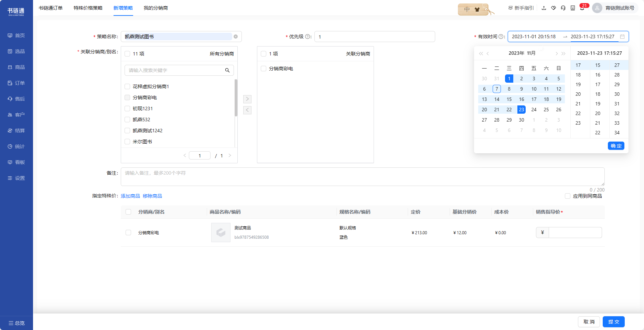The width and height of the screenshot is (644, 330).
Task: Click 移除商品 link
Action: [152, 196]
